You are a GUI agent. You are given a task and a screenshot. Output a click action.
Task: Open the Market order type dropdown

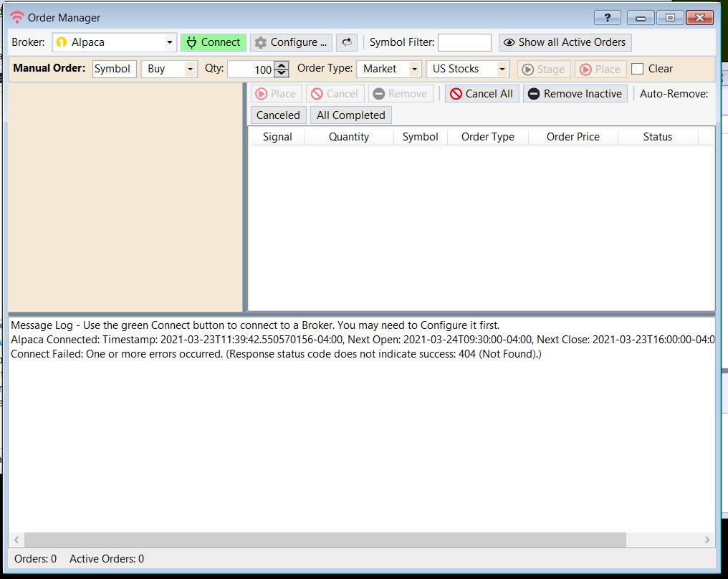(389, 69)
